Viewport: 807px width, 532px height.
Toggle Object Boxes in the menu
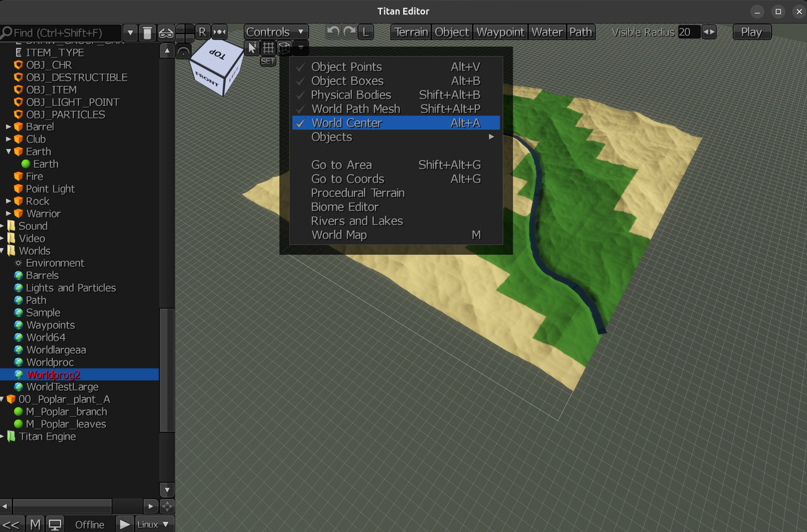point(396,81)
